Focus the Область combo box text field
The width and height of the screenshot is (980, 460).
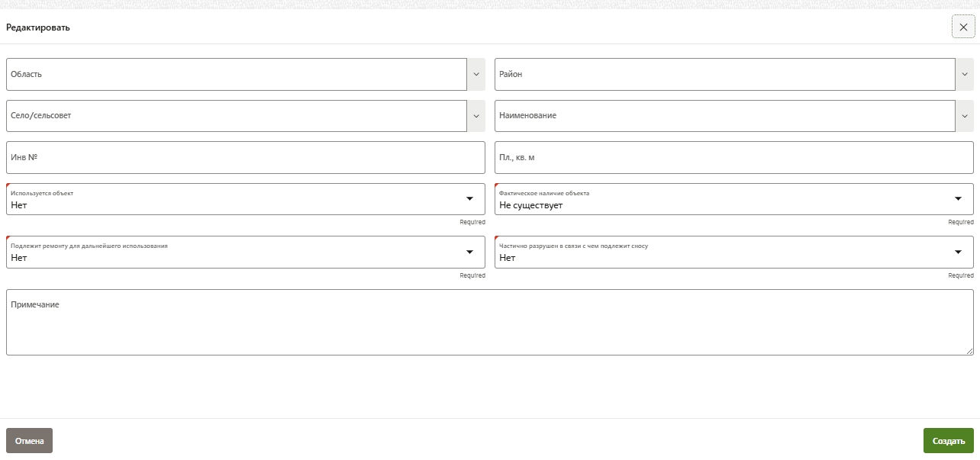coord(237,75)
